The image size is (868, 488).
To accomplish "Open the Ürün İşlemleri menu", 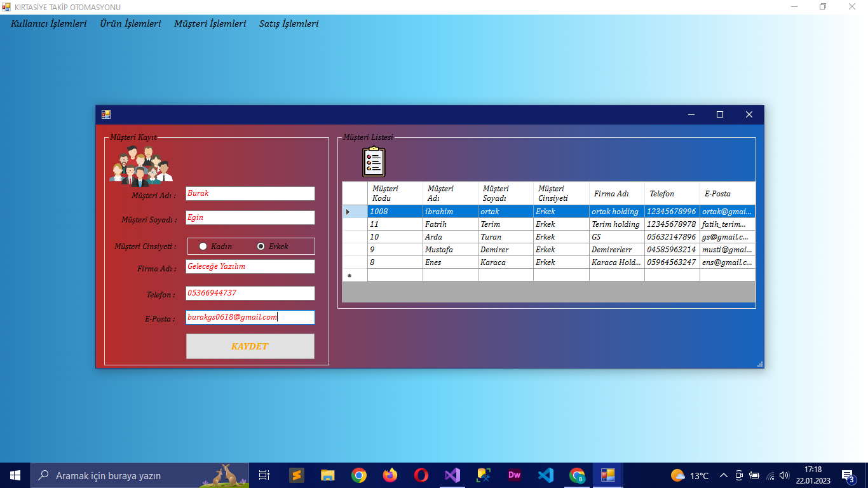I will [x=130, y=24].
